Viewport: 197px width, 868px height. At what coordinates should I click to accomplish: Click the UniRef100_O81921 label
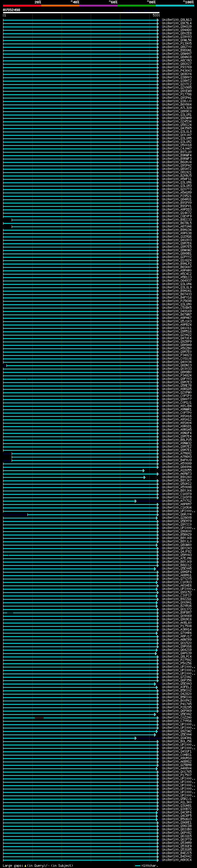(x=177, y=172)
